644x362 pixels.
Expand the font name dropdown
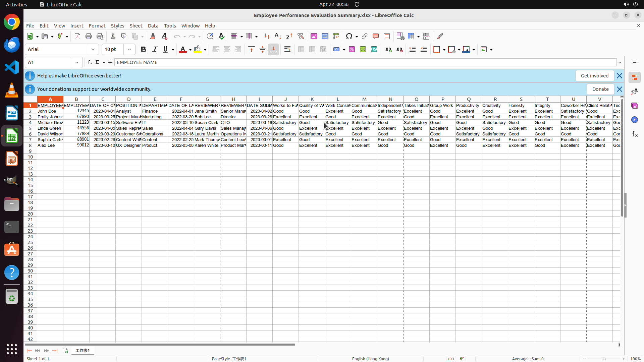[93, 50]
